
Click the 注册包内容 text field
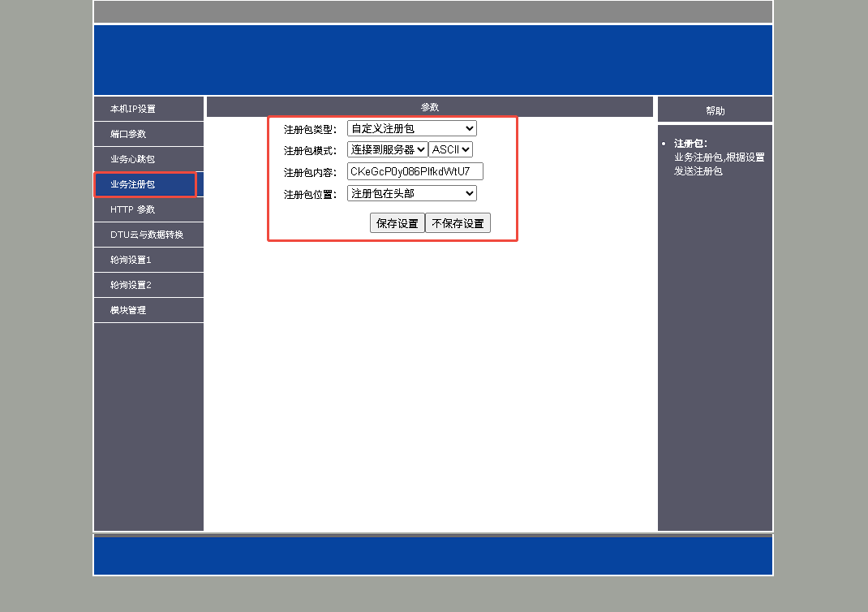click(x=415, y=171)
